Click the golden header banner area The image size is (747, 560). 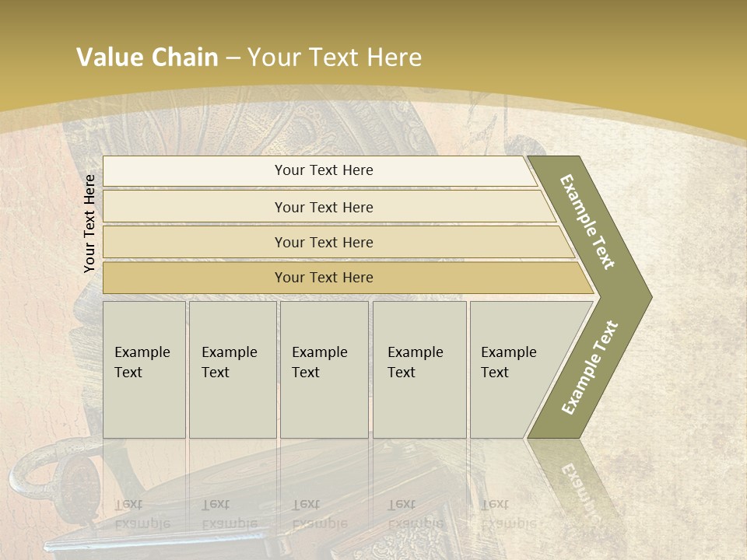click(373, 52)
